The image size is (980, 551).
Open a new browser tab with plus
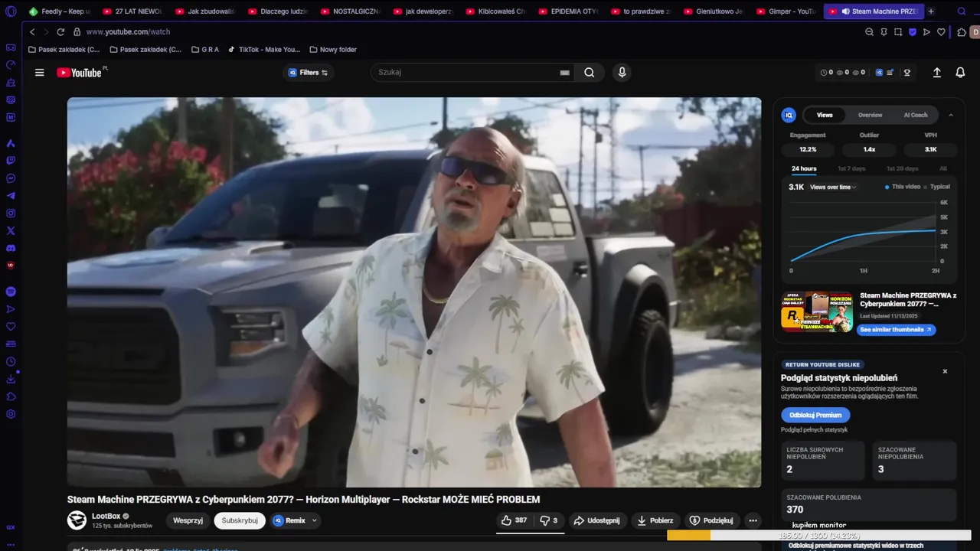931,11
